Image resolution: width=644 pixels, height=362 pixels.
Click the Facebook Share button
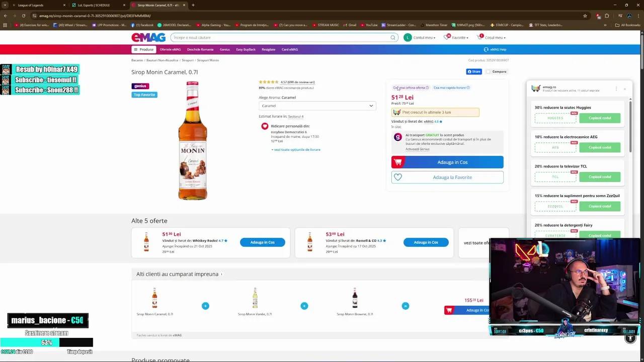pos(474,71)
